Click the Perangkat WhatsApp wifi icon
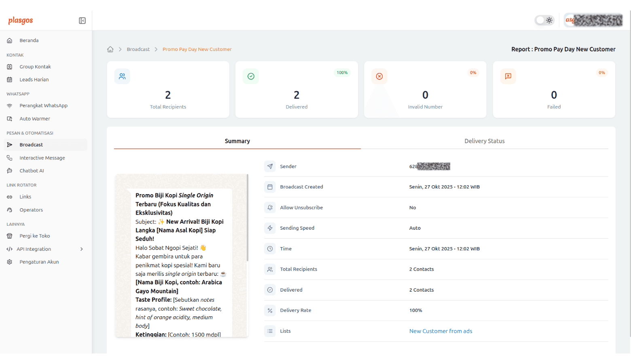 (x=10, y=106)
